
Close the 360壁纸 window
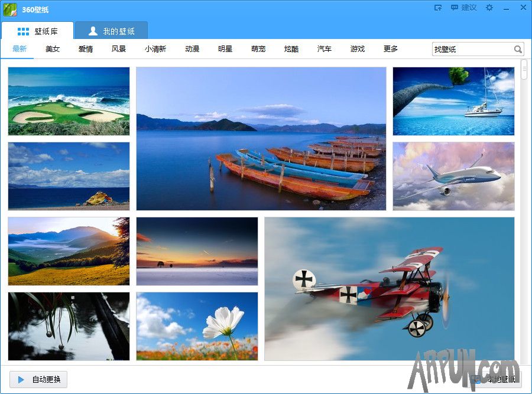point(523,8)
